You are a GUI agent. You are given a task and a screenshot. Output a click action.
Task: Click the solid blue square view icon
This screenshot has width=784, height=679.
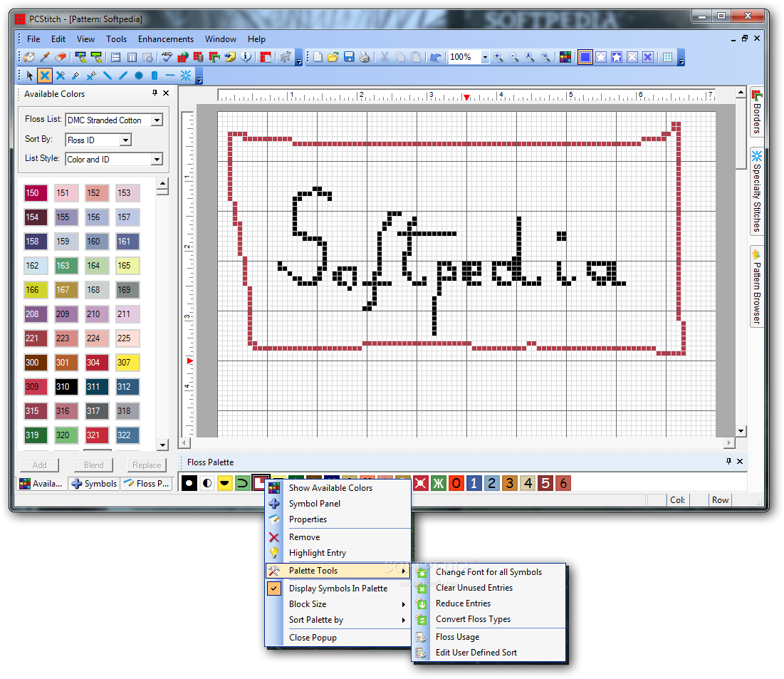[585, 57]
